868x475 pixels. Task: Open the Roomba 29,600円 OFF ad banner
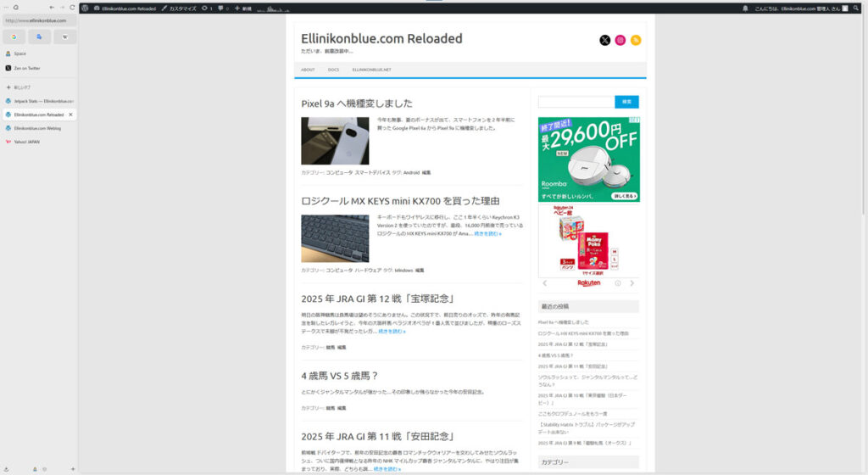589,159
